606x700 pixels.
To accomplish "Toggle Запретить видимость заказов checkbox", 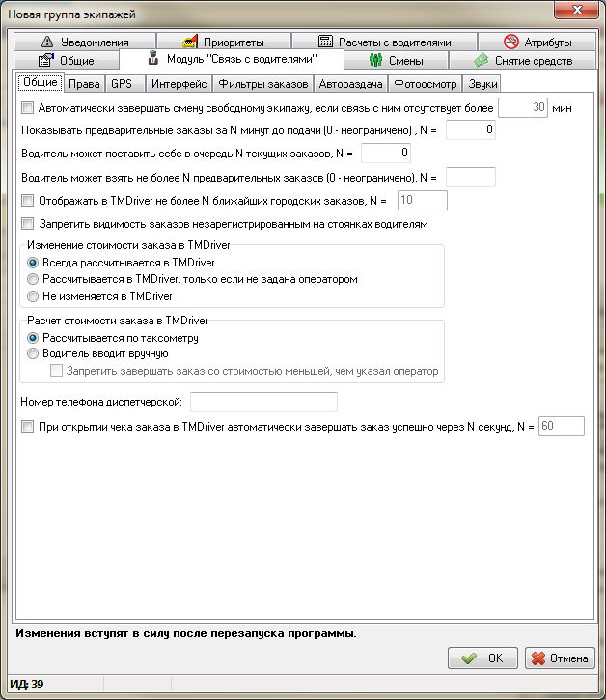I will pyautogui.click(x=27, y=224).
